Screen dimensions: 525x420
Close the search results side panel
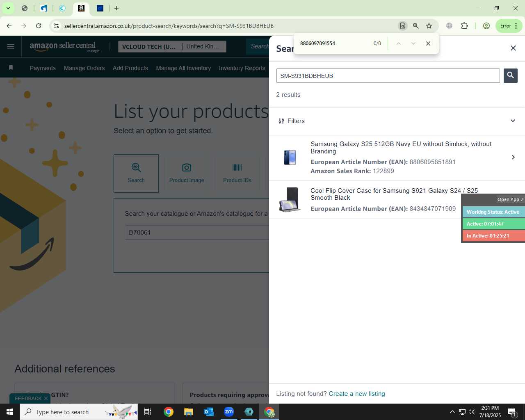coord(513,48)
